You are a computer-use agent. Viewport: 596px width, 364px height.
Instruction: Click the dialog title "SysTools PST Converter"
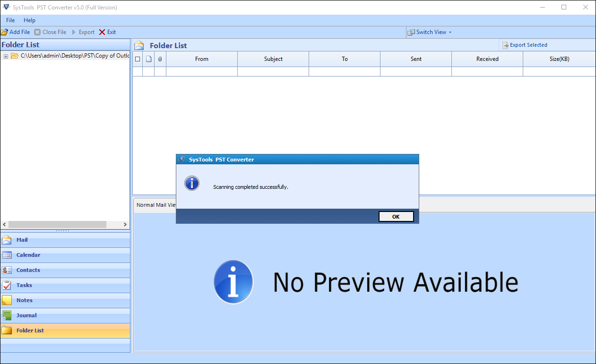pyautogui.click(x=222, y=160)
